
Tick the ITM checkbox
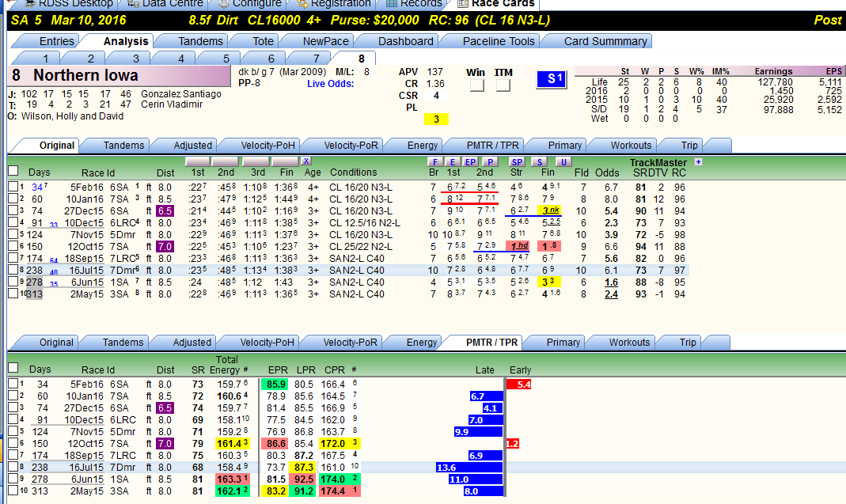click(503, 85)
